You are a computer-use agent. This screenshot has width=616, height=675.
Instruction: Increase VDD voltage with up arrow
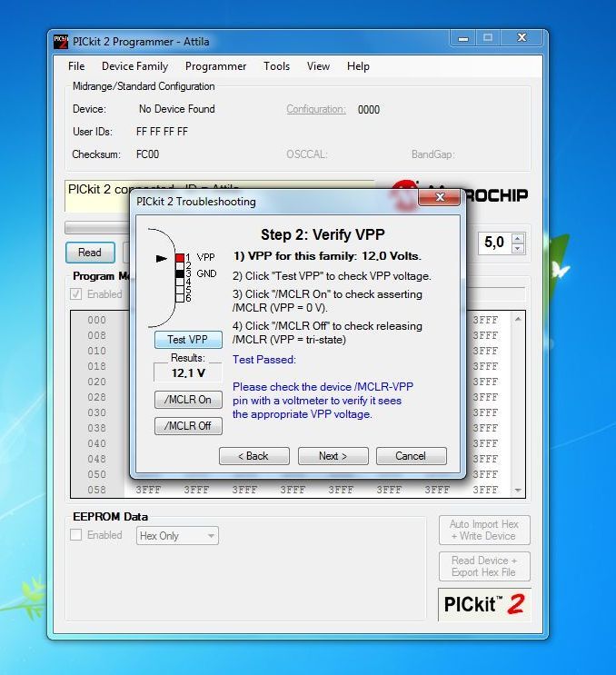coord(518,238)
